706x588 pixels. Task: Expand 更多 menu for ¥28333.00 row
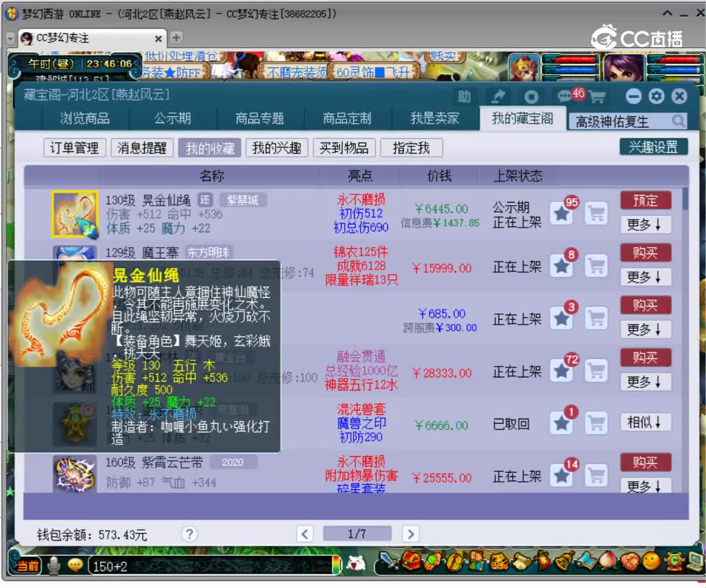click(x=645, y=382)
